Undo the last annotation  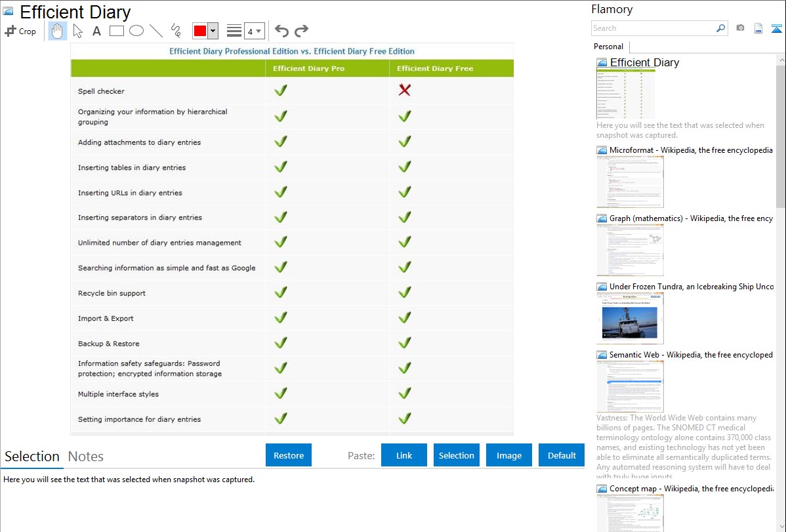(281, 31)
